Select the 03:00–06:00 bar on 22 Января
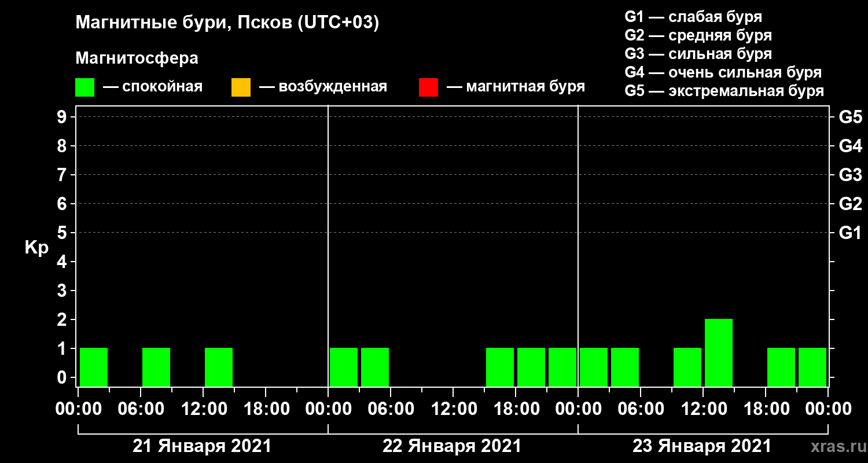Viewport: 868px width, 463px height. [375, 367]
